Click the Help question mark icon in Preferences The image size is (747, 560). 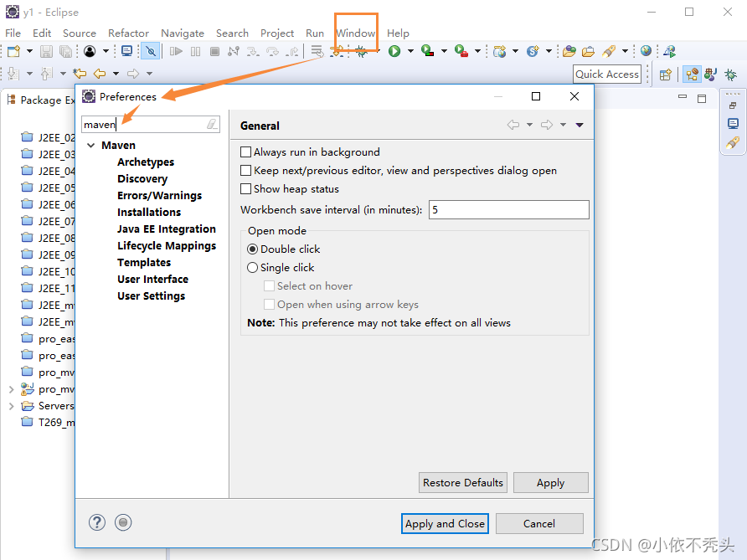tap(97, 522)
